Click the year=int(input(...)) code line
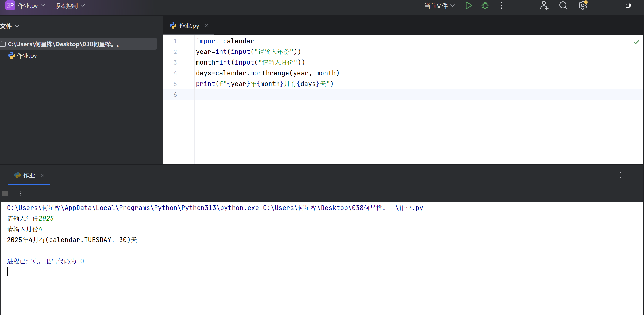644x315 pixels. pyautogui.click(x=248, y=52)
